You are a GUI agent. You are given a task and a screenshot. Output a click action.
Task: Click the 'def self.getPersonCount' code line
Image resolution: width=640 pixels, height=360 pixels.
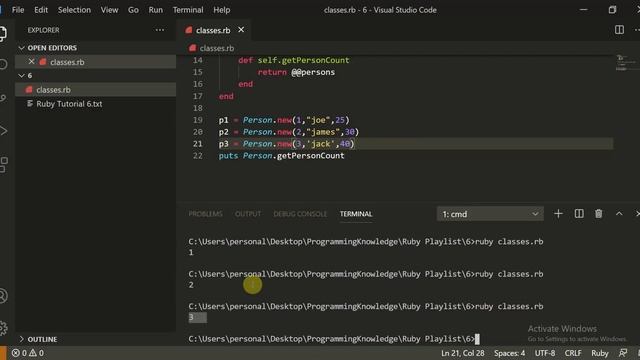[293, 60]
